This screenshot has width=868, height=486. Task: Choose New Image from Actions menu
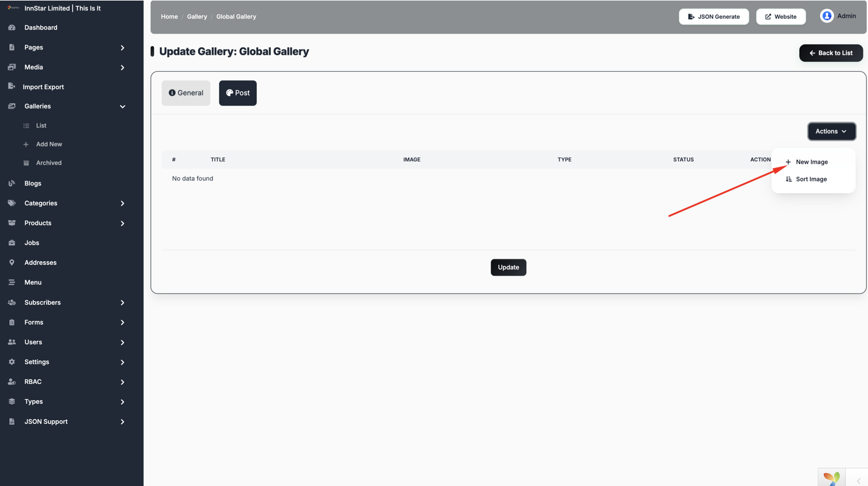[813, 162]
